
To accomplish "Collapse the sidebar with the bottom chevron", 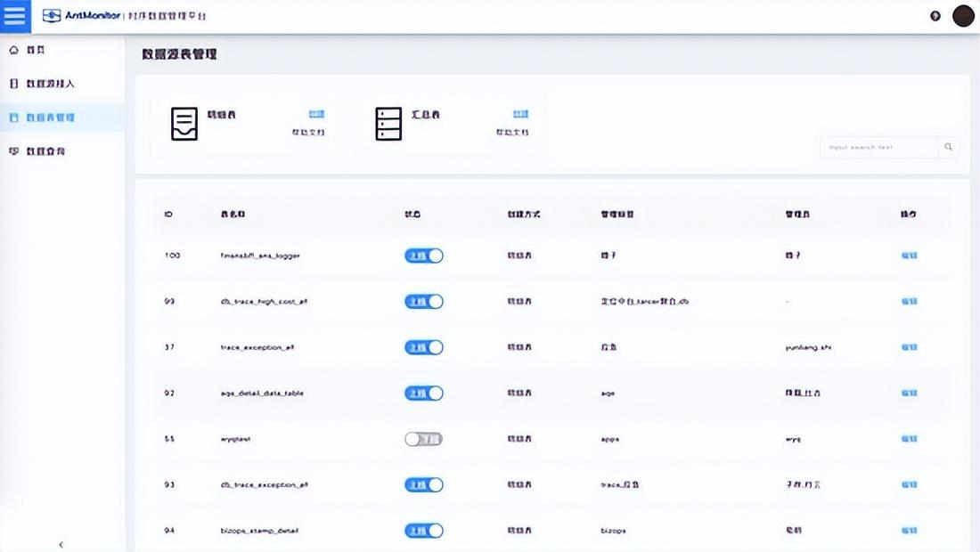I will pyautogui.click(x=61, y=545).
